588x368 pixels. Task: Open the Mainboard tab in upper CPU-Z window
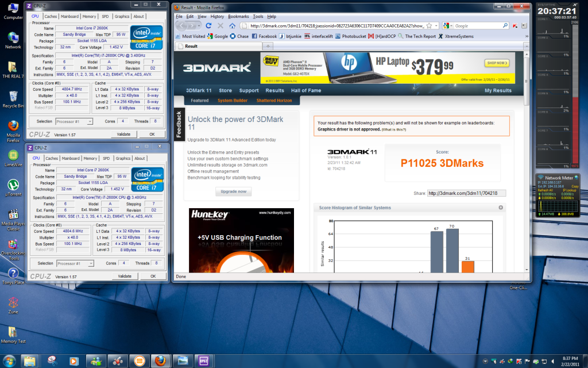click(x=69, y=16)
